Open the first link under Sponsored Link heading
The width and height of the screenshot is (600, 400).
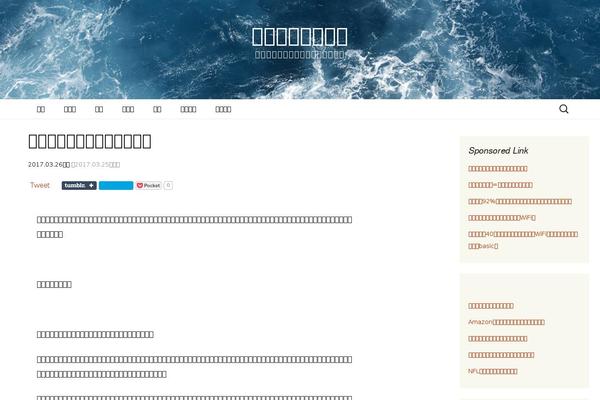point(497,168)
